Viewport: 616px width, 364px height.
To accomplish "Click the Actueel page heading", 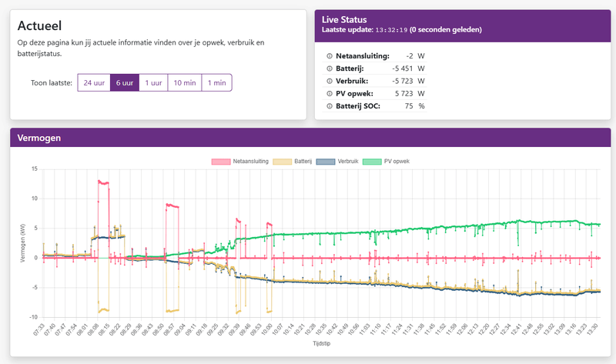I will 40,25.
